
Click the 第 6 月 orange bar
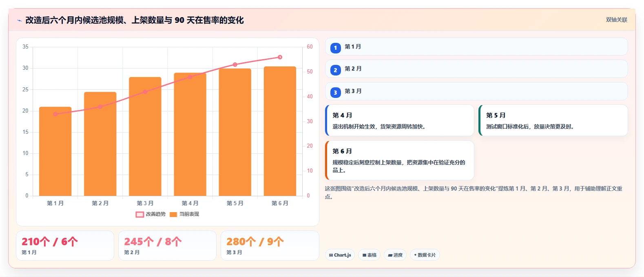point(280,131)
